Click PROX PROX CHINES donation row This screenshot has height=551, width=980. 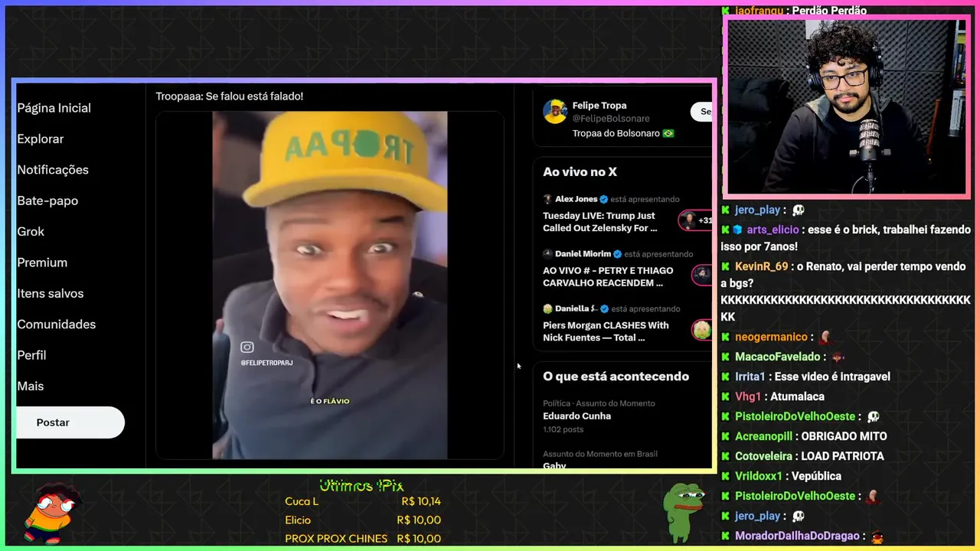tap(363, 539)
